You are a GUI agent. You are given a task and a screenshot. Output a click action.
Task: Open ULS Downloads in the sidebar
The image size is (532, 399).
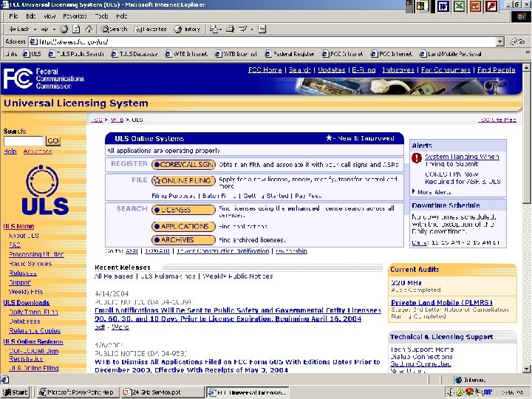[27, 303]
